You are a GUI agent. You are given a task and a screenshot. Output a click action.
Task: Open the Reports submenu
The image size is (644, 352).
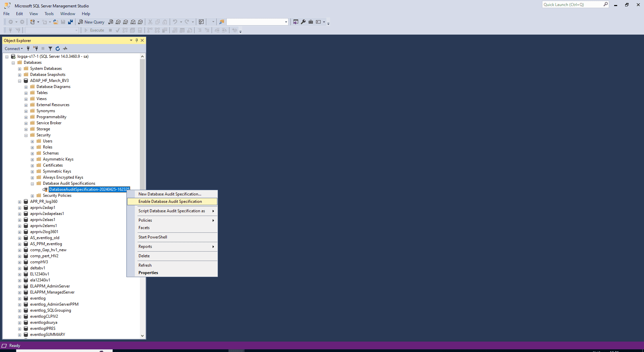tap(172, 247)
